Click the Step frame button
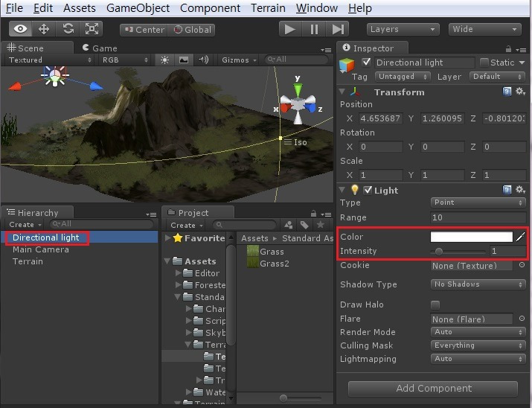The width and height of the screenshot is (532, 408). tap(338, 29)
